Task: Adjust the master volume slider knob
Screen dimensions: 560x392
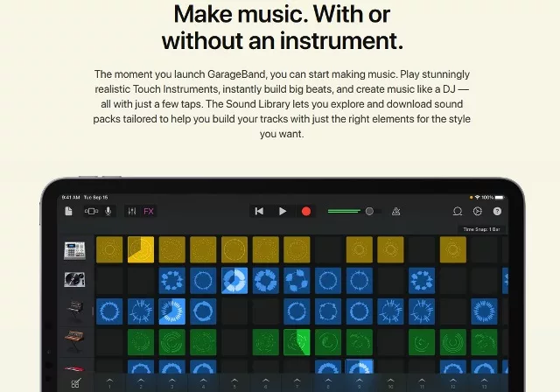Action: 369,212
